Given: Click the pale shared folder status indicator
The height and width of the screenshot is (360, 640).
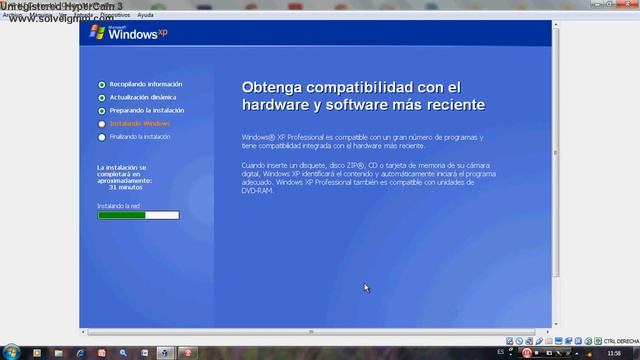Looking at the screenshot, I should (x=549, y=341).
